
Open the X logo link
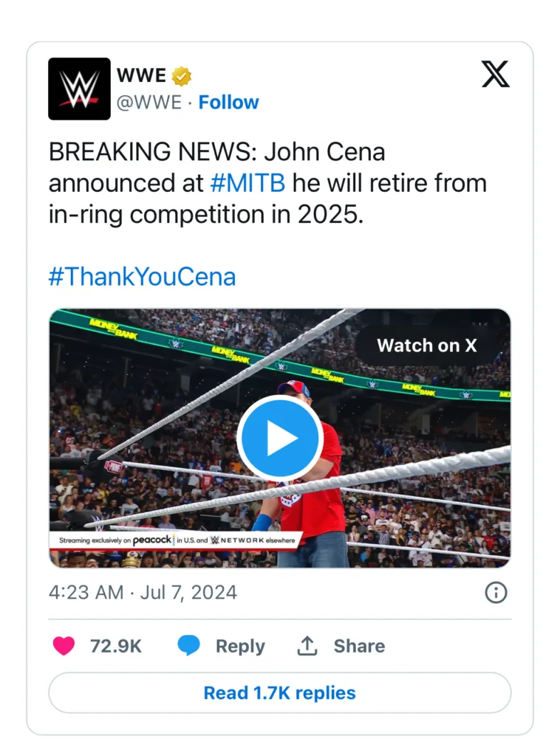pos(495,74)
